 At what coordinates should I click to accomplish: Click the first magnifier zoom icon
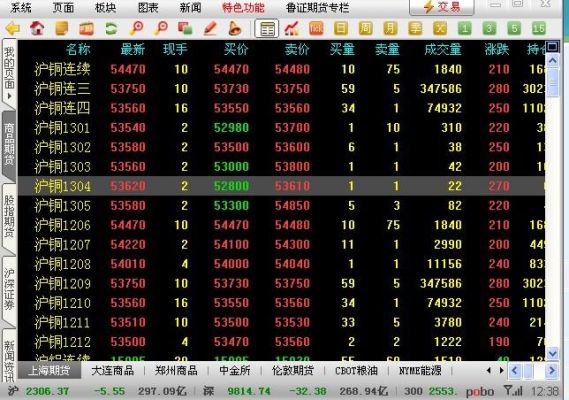point(136,28)
